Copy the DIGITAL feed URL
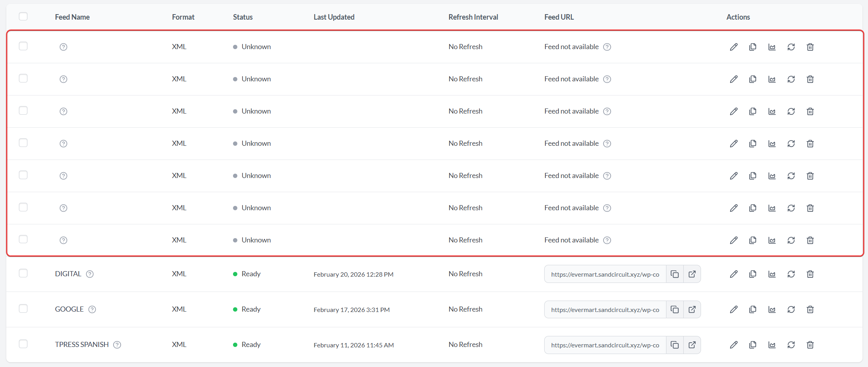Viewport: 868px width, 367px height. tap(674, 274)
